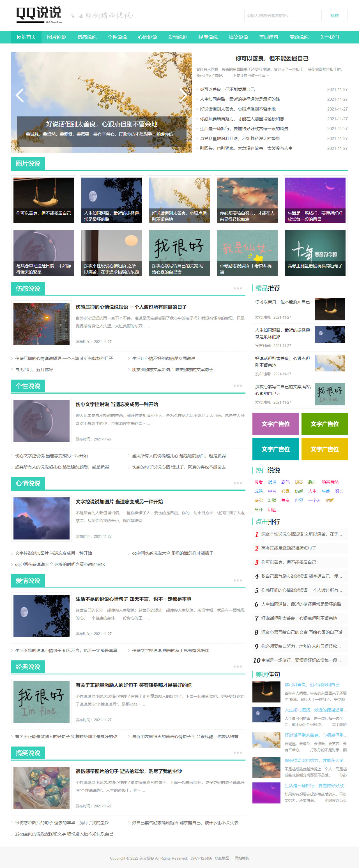Select hot tag 顺其自然

[330, 482]
